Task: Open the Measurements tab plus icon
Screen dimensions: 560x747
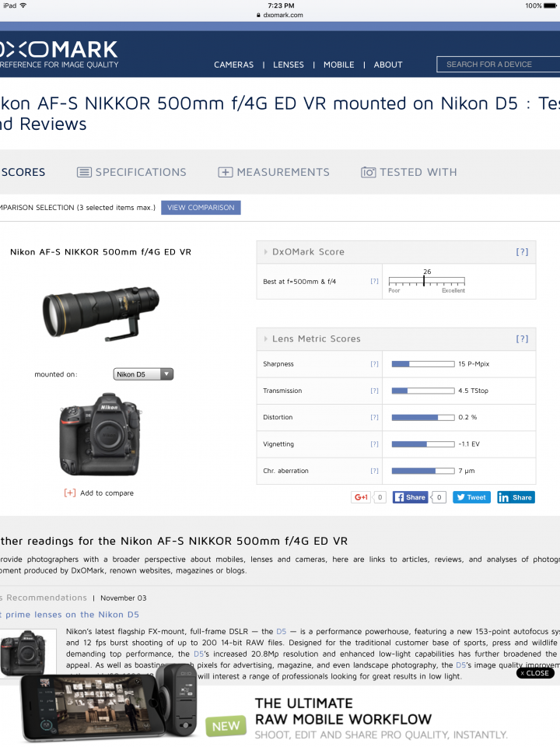Action: pos(226,172)
